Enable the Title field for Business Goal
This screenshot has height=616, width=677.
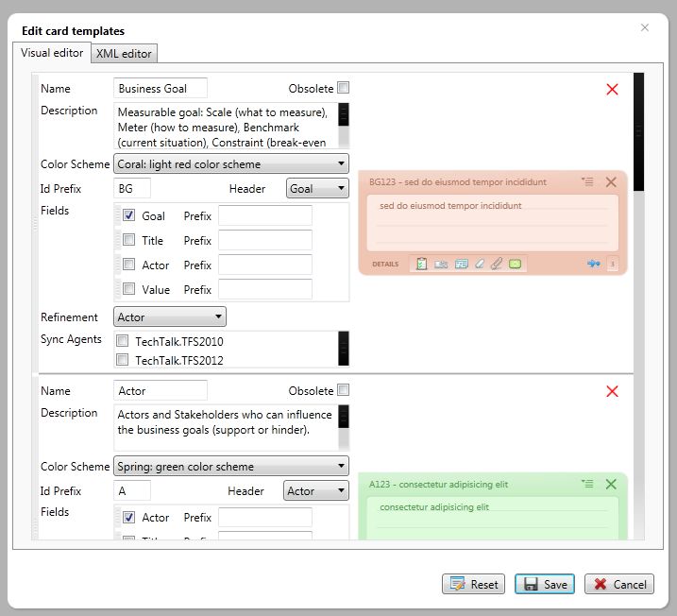click(x=128, y=240)
